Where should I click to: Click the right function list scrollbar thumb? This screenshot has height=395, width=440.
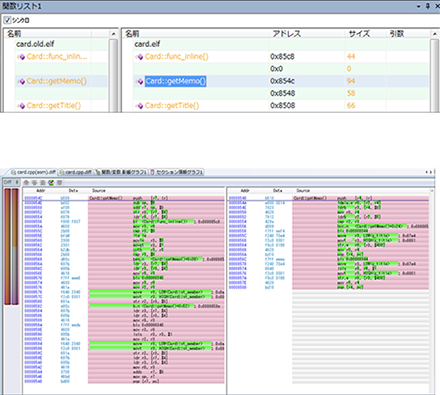434,75
